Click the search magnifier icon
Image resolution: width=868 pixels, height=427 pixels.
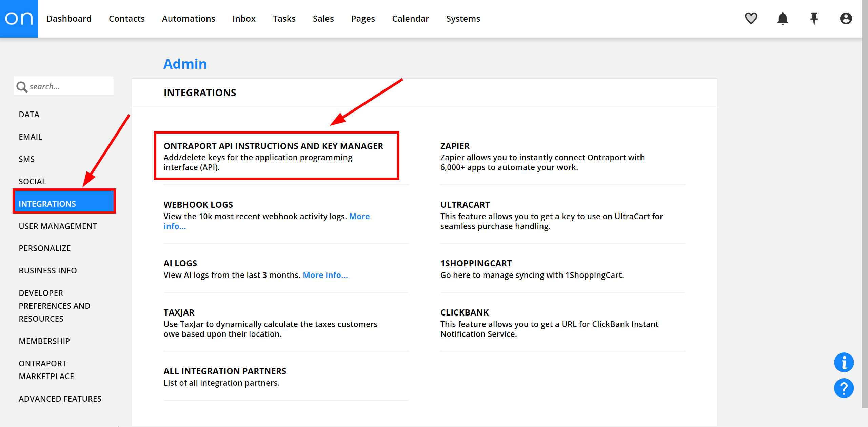point(22,87)
